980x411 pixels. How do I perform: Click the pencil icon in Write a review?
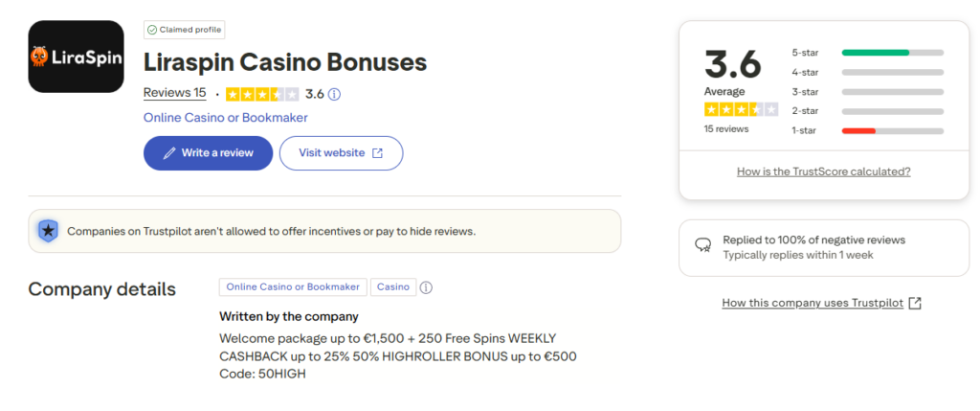pos(169,153)
